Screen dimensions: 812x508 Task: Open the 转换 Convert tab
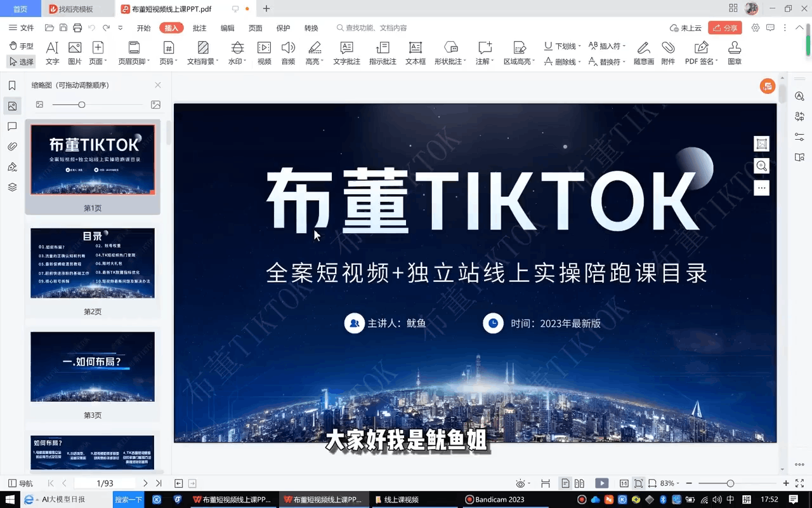[x=311, y=28]
